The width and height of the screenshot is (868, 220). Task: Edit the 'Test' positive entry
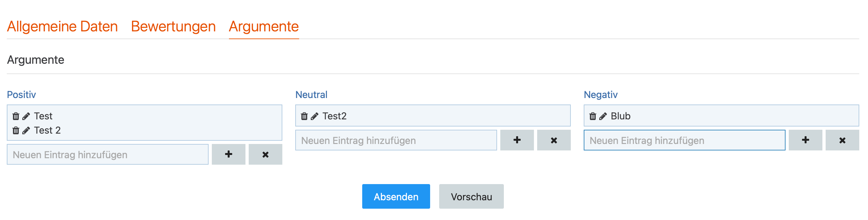(x=26, y=116)
